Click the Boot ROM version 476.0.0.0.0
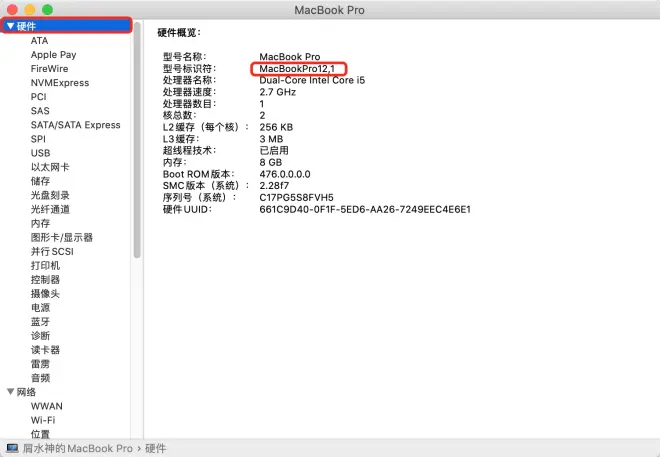The image size is (660, 457). (285, 174)
